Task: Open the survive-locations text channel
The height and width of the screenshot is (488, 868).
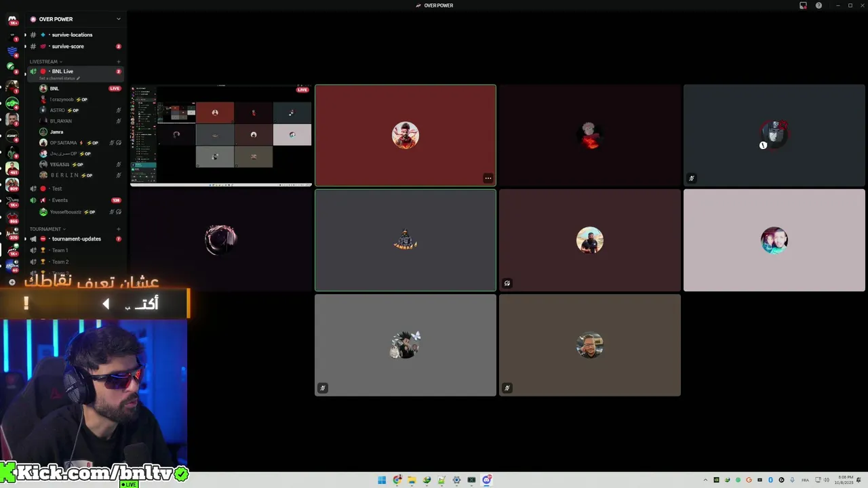Action: 72,35
